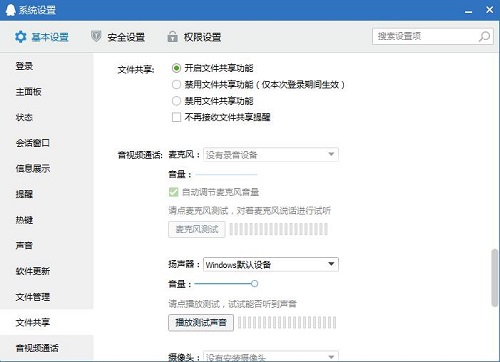
Task: Go to 信息展示 in the sidebar
Action: 47,169
